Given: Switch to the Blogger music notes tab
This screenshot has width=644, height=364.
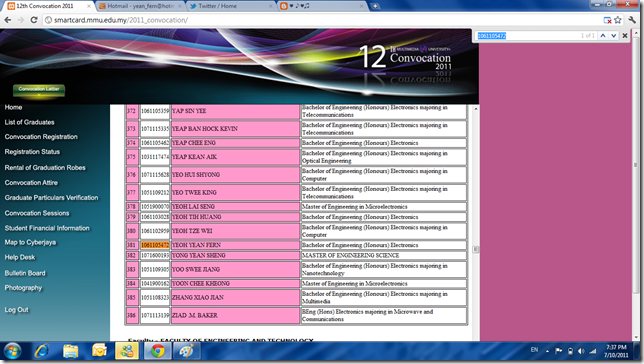Looking at the screenshot, I should click(322, 6).
